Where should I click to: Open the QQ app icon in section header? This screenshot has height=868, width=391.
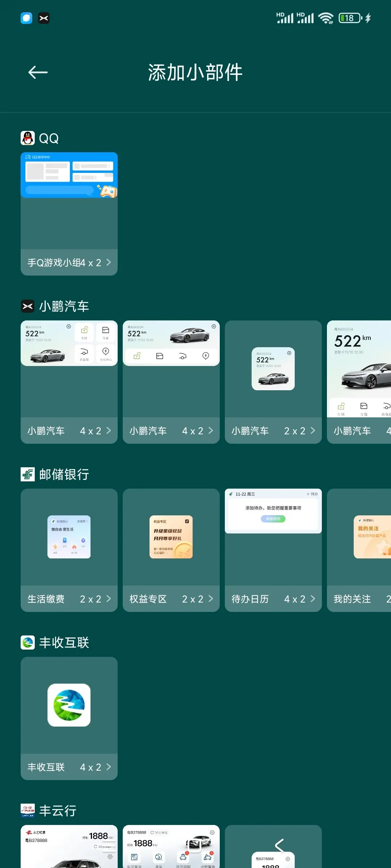coord(28,138)
